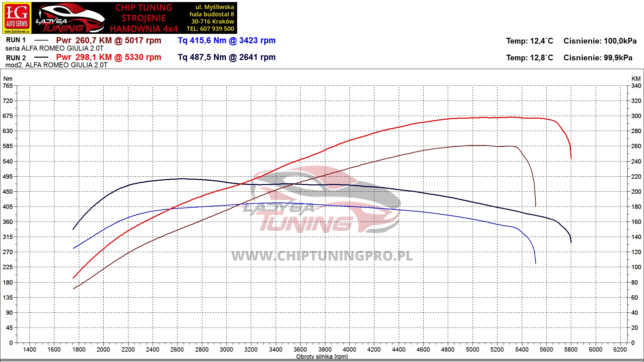Image resolution: width=644 pixels, height=362 pixels.
Task: Toggle RUN 2 curve visibility
Action: [x=41, y=57]
